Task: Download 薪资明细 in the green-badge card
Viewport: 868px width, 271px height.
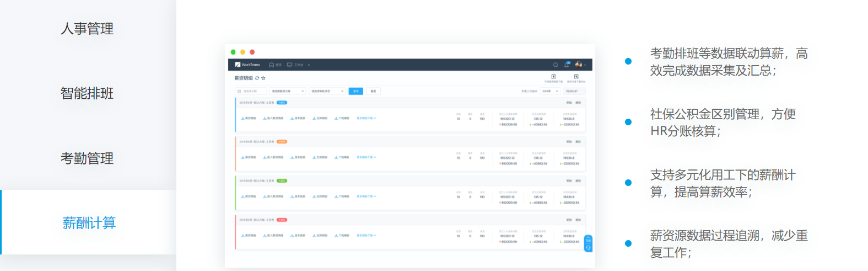Action: tap(249, 196)
